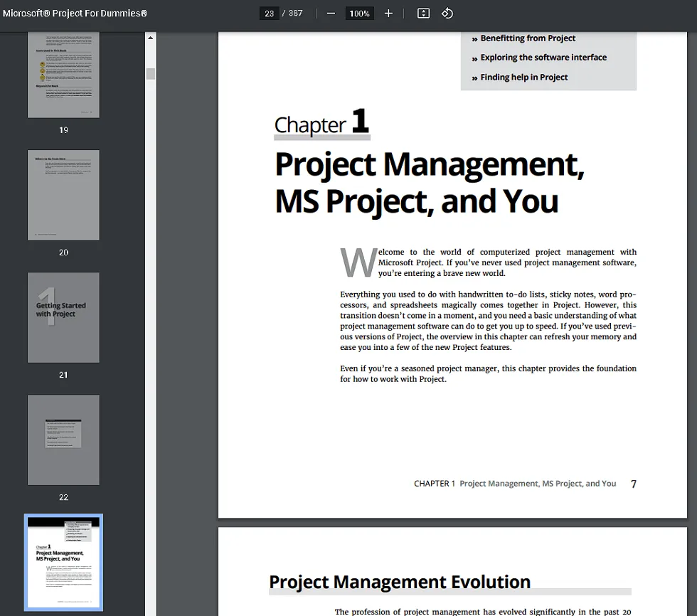Screen dimensions: 697x616
Task: Select the Getting Started page 21 thumbnail
Action: point(63,317)
